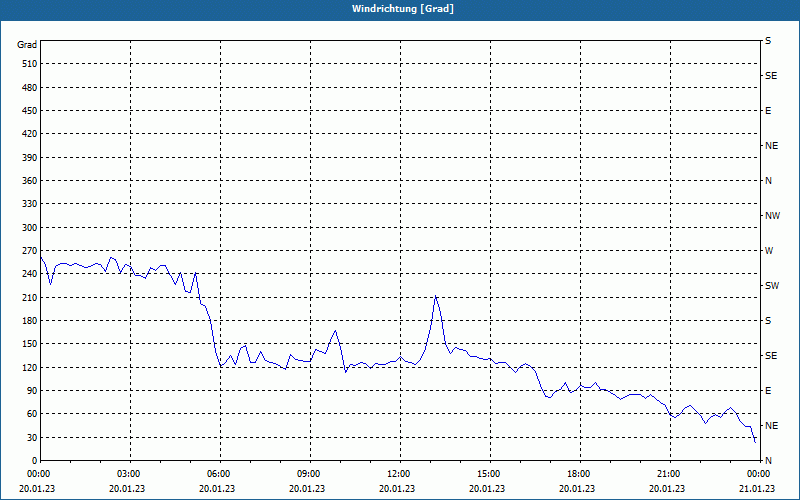800x500 pixels.
Task: Click the 'NW' compass label
Action: tap(772, 216)
